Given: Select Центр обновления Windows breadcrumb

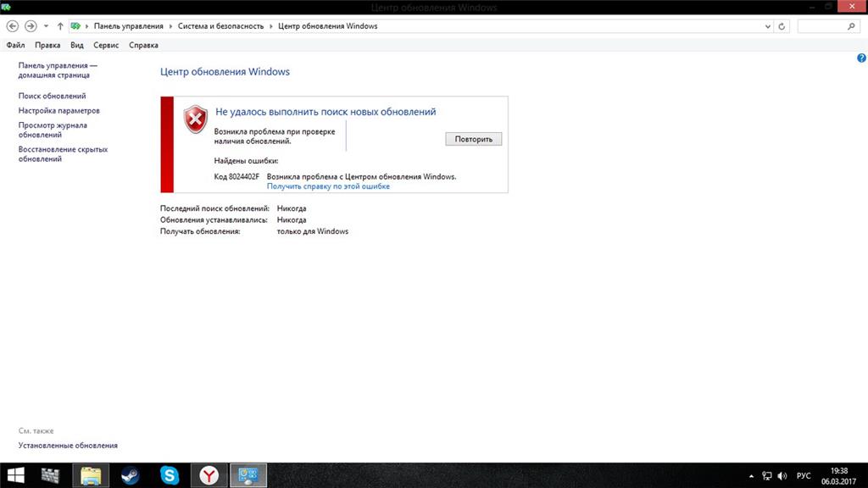Looking at the screenshot, I should [x=328, y=26].
